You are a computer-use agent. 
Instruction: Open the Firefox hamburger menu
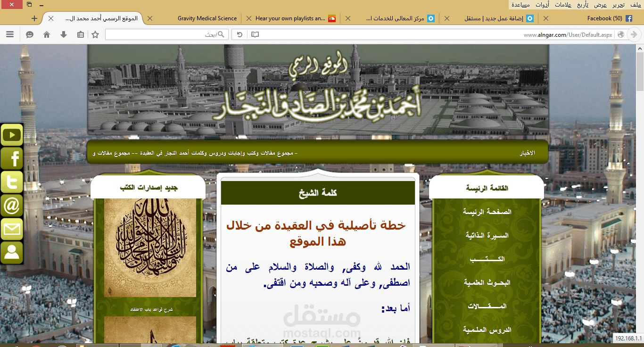[10, 34]
